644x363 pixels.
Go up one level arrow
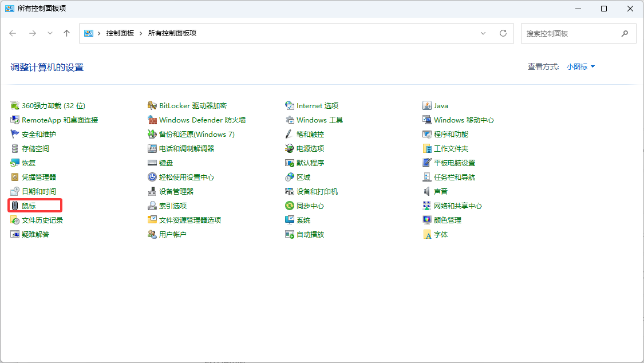tap(66, 33)
